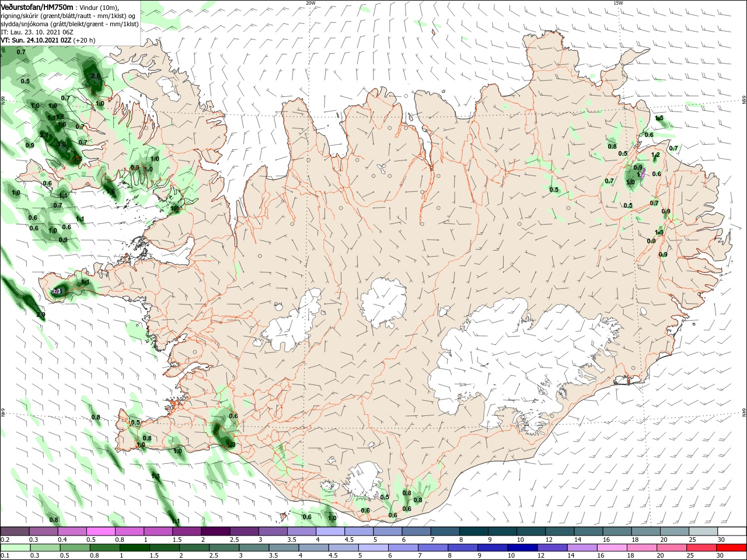
Task: Click the 1.2 precipitation value in the east
Action: (x=655, y=155)
